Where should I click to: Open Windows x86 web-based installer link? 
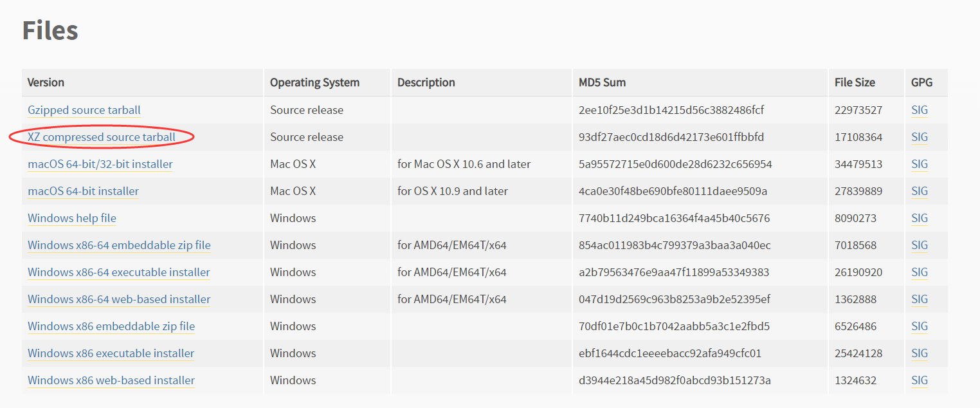tap(111, 380)
